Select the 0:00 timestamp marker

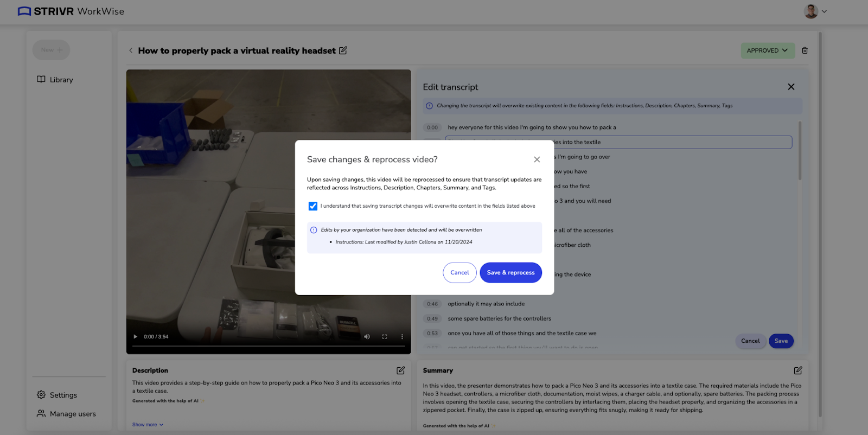[432, 128]
